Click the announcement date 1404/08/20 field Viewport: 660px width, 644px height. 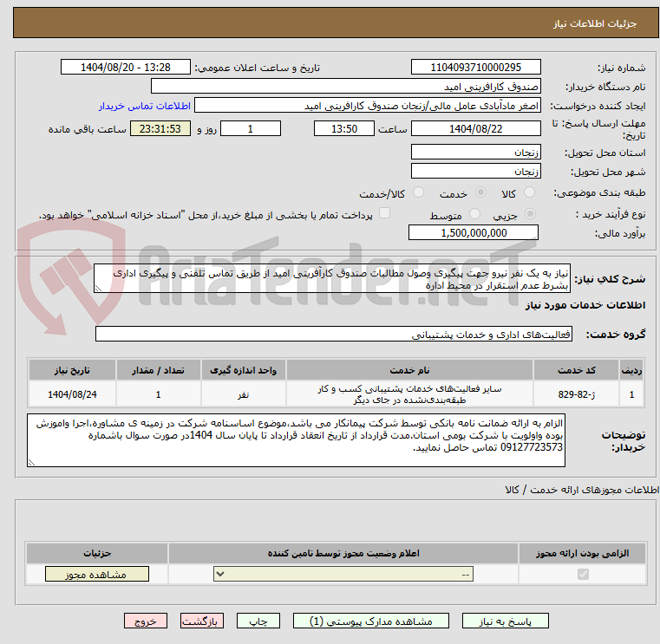(x=126, y=67)
